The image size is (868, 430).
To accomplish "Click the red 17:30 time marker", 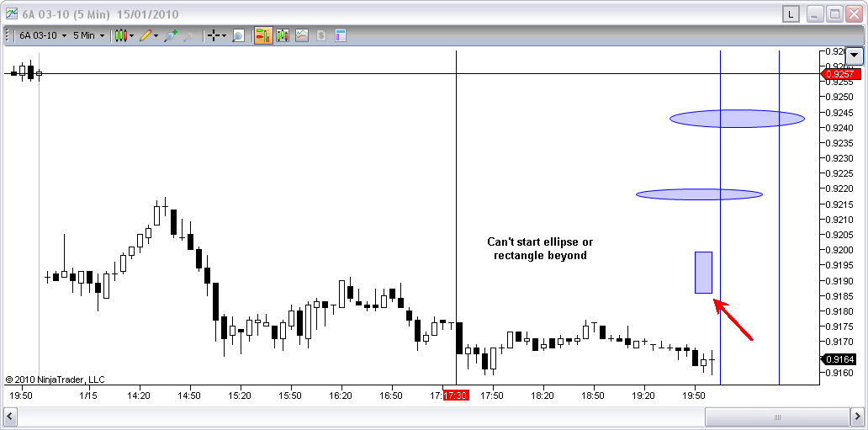I will [456, 395].
